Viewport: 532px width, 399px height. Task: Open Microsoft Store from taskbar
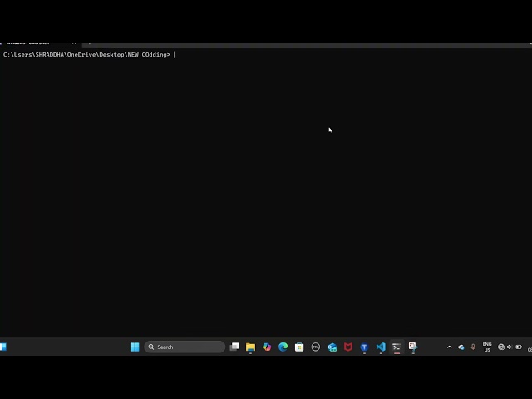tap(299, 347)
